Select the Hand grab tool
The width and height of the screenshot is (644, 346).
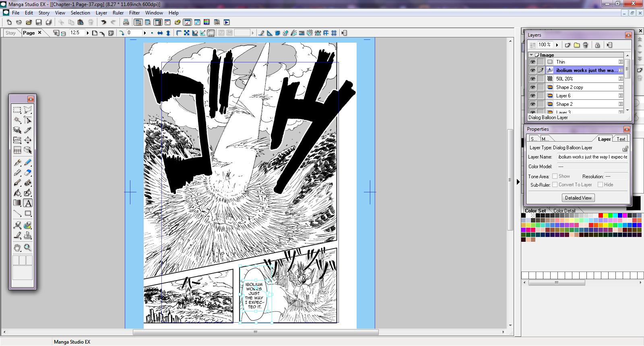point(17,247)
